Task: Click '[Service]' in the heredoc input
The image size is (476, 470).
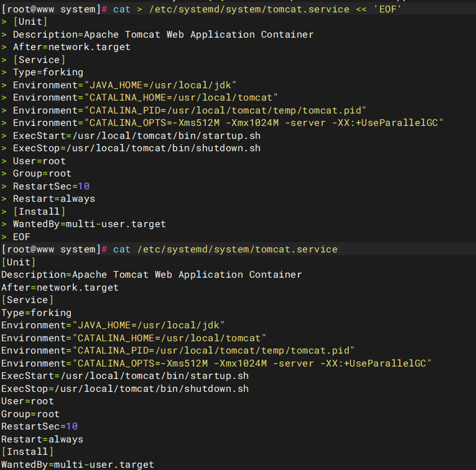Action: coord(39,60)
